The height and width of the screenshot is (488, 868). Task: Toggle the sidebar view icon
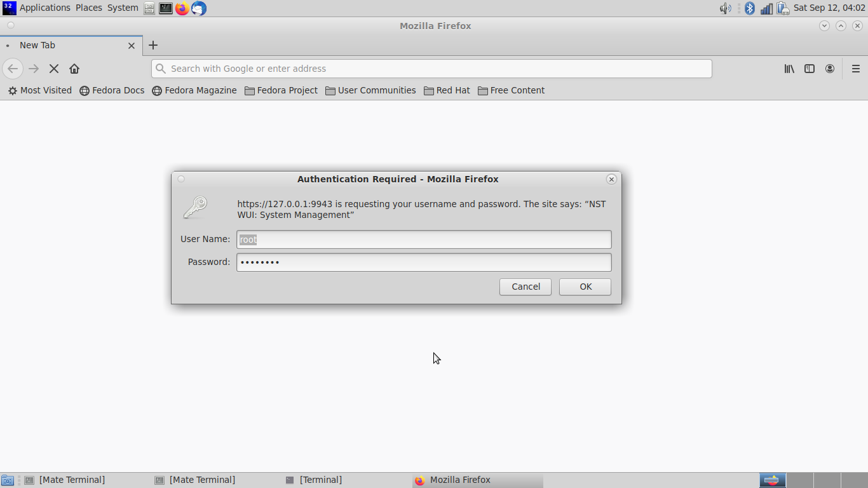click(x=810, y=69)
